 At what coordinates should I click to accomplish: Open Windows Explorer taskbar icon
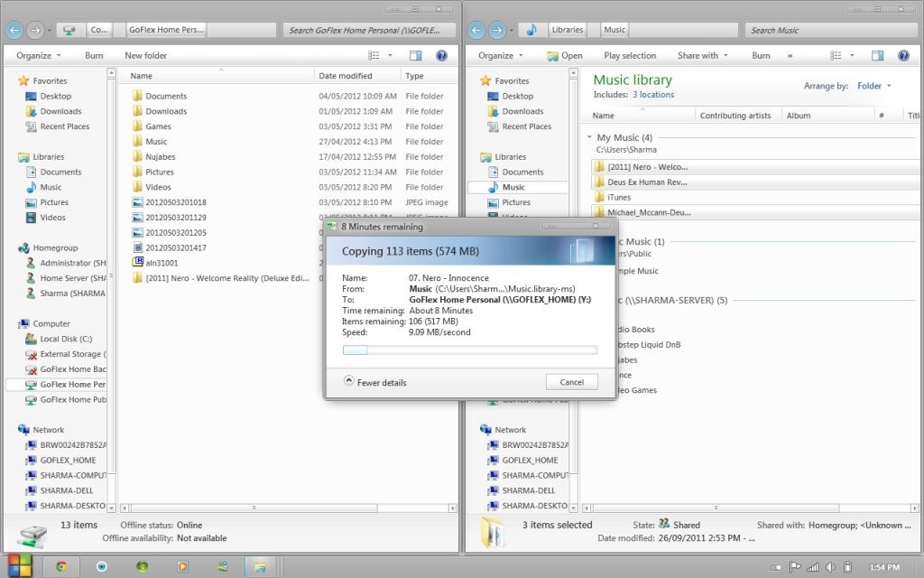click(x=260, y=567)
